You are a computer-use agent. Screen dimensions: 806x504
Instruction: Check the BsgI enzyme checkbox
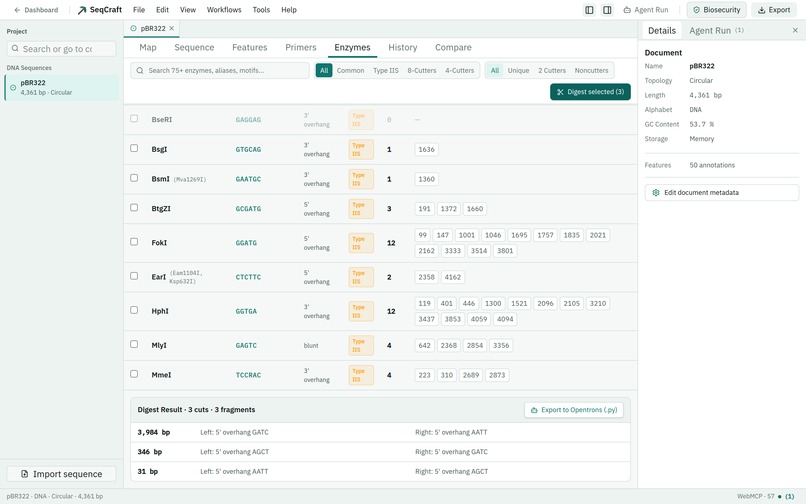[x=134, y=148]
